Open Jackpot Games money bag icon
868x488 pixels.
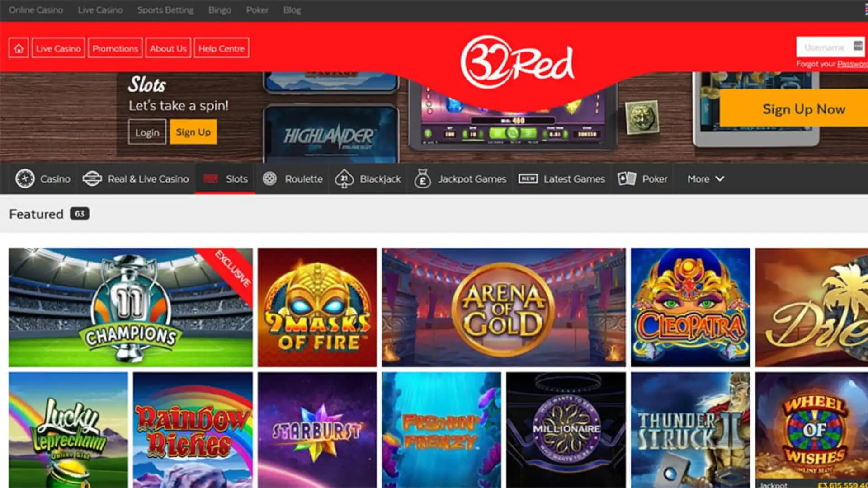tap(422, 178)
